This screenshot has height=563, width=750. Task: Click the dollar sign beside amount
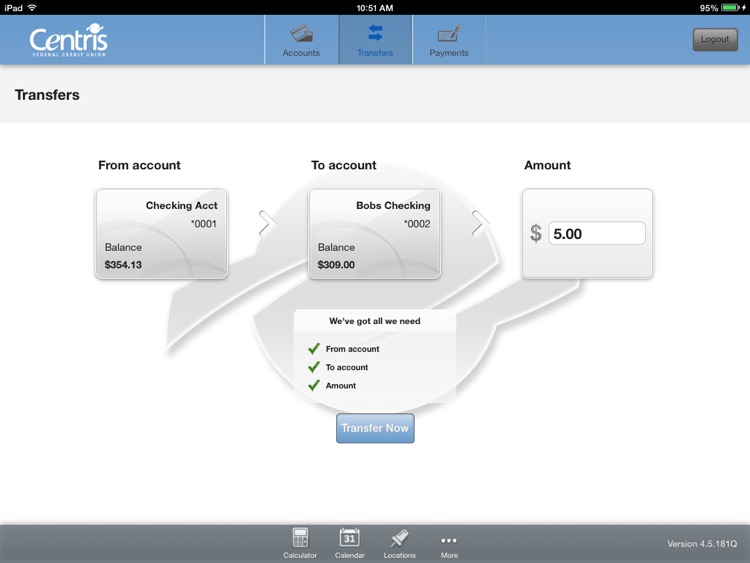pyautogui.click(x=536, y=233)
